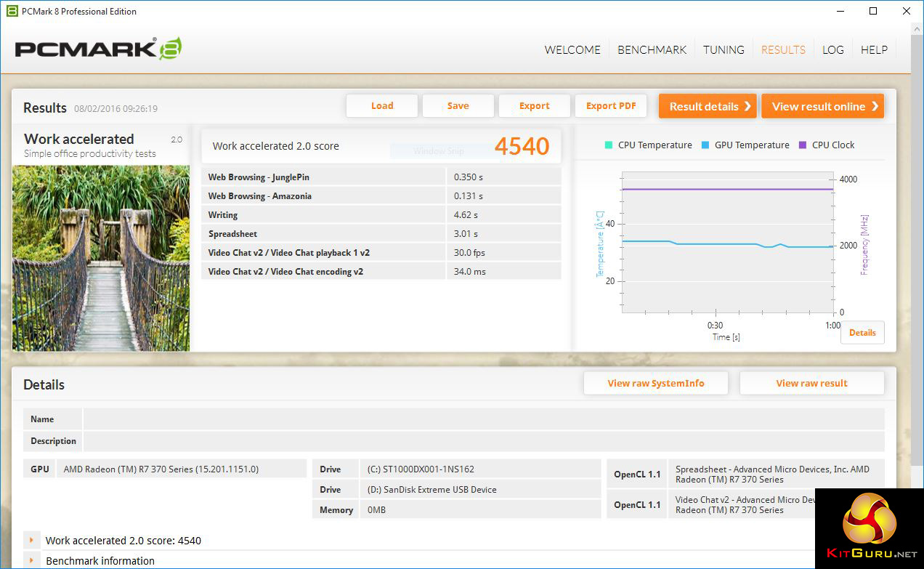This screenshot has width=924, height=569.
Task: Open the Welcome tab
Action: tap(572, 49)
